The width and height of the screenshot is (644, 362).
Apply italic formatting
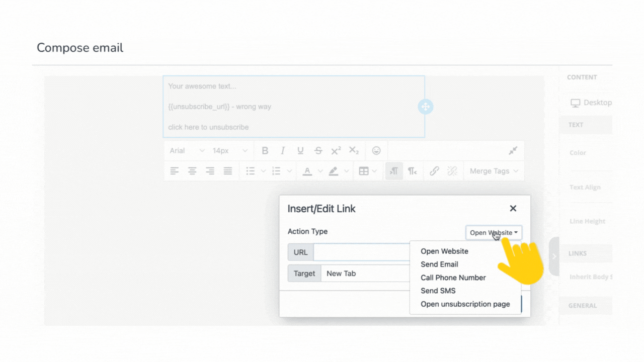(283, 150)
